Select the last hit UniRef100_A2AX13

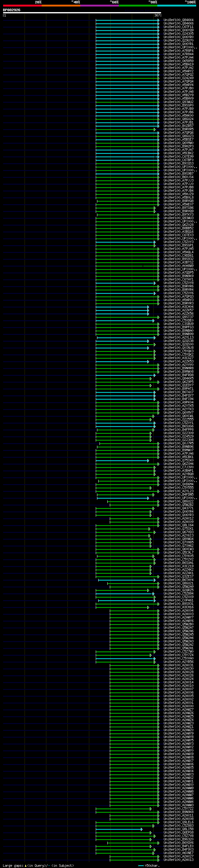[178, 860]
